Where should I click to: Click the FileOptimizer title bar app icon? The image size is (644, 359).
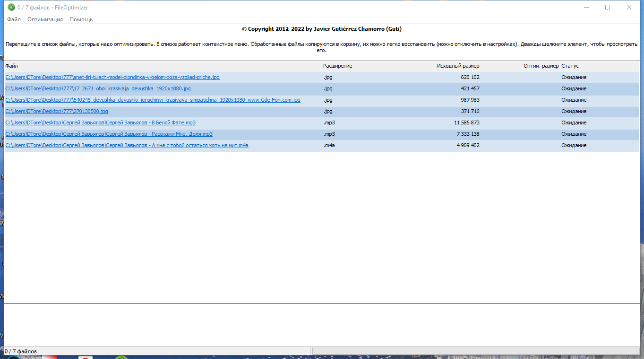pos(11,7)
